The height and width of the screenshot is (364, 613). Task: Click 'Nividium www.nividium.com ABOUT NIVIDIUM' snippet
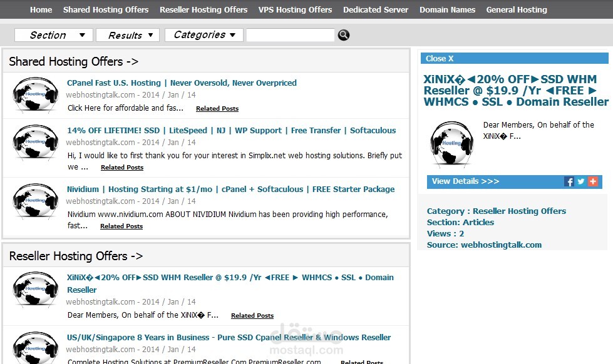point(227,220)
